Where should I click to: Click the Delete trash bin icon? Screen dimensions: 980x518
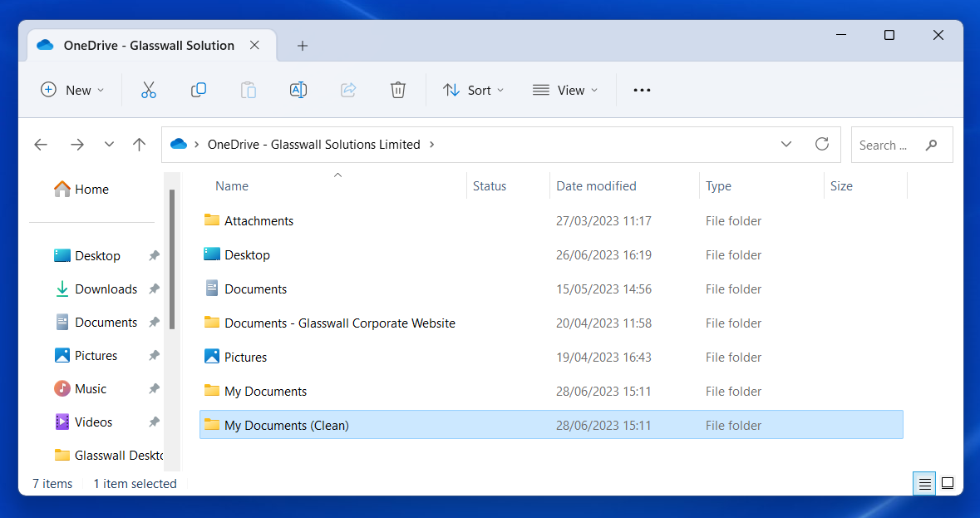398,90
